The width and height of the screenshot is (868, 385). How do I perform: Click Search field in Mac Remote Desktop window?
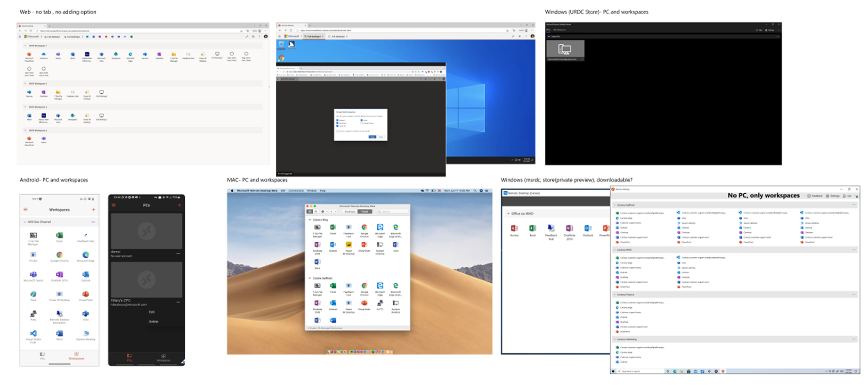pos(392,212)
